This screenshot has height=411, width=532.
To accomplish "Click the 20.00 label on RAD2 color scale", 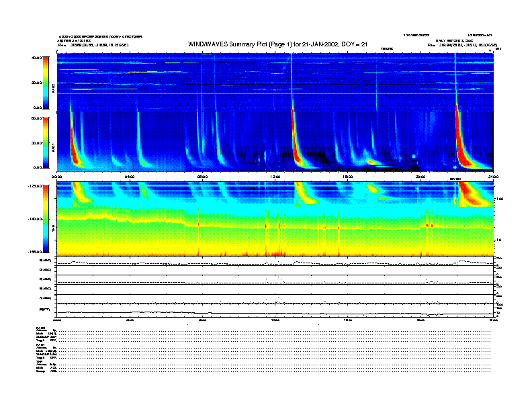I will tap(36, 83).
